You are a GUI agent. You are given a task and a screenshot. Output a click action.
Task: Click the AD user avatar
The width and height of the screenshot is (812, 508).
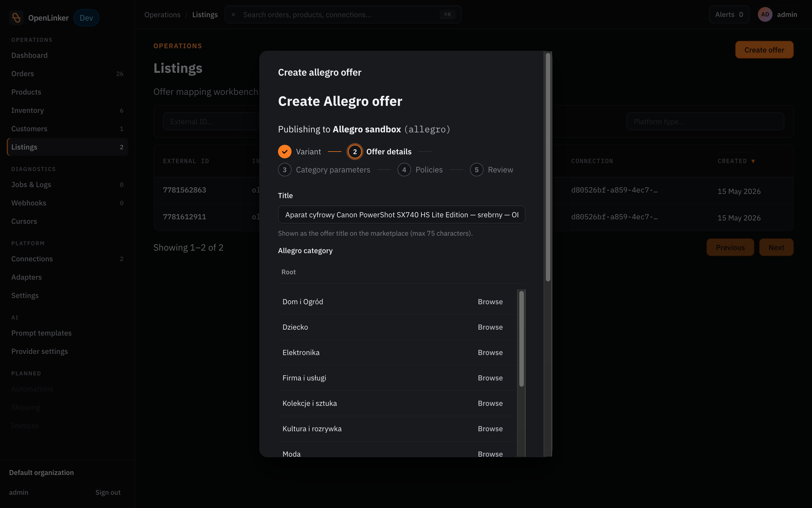click(x=765, y=14)
